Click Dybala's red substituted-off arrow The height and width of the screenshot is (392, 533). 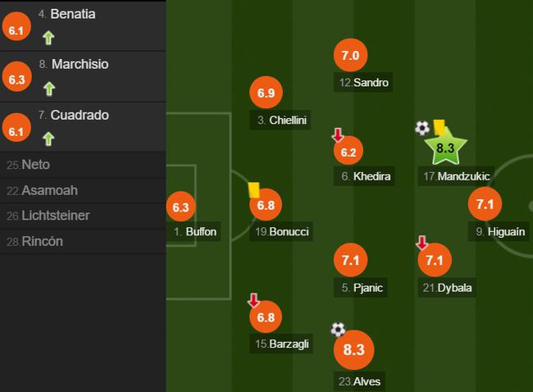point(421,244)
